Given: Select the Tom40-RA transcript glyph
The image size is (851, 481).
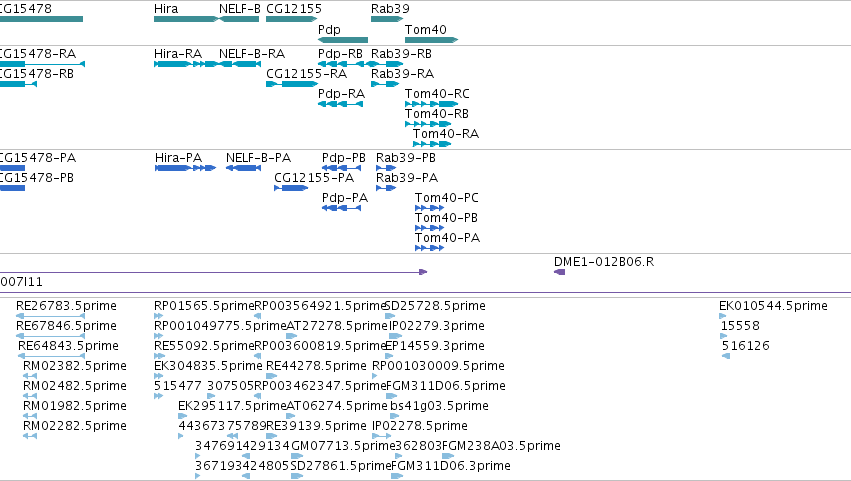Looking at the screenshot, I should 432,144.
